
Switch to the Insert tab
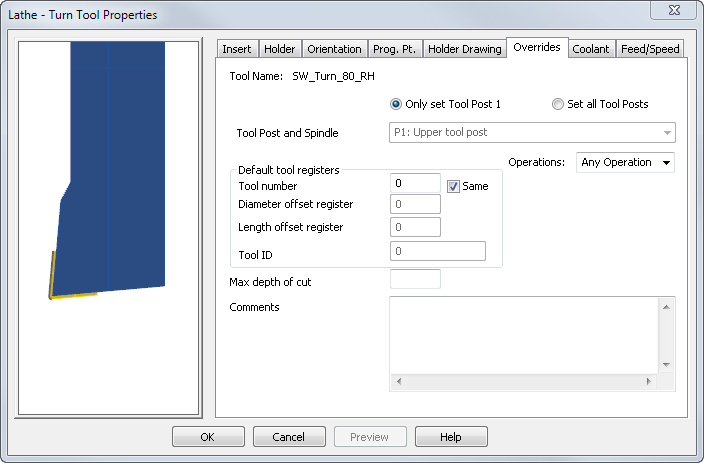237,49
